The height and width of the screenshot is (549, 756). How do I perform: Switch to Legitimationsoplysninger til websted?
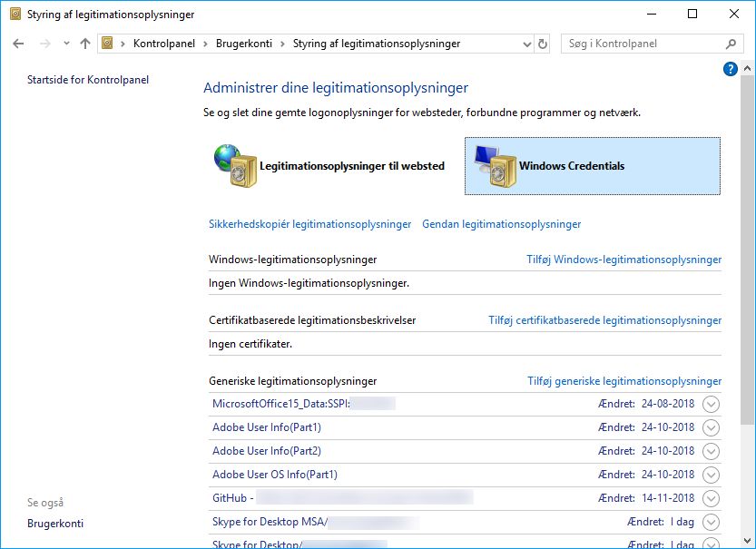330,166
